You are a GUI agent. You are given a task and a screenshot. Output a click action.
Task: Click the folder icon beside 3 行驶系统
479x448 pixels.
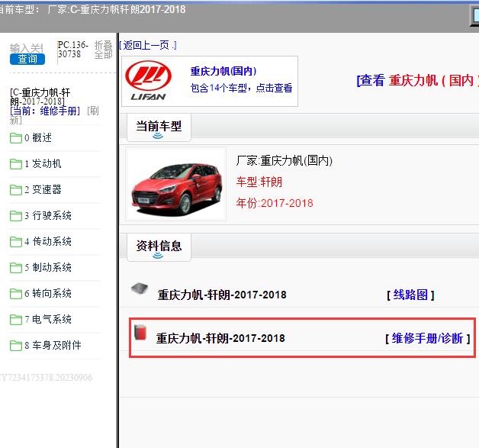click(16, 216)
